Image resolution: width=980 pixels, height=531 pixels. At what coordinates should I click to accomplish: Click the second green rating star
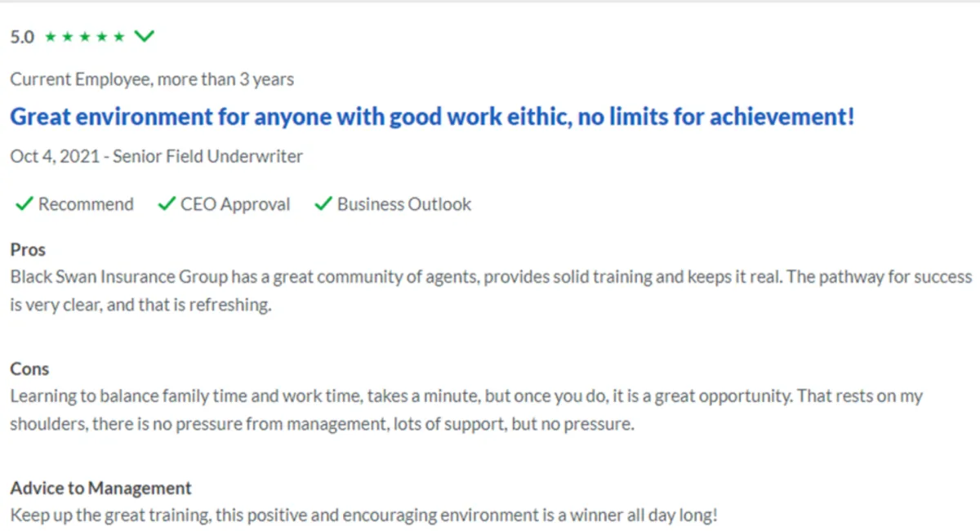(x=68, y=37)
